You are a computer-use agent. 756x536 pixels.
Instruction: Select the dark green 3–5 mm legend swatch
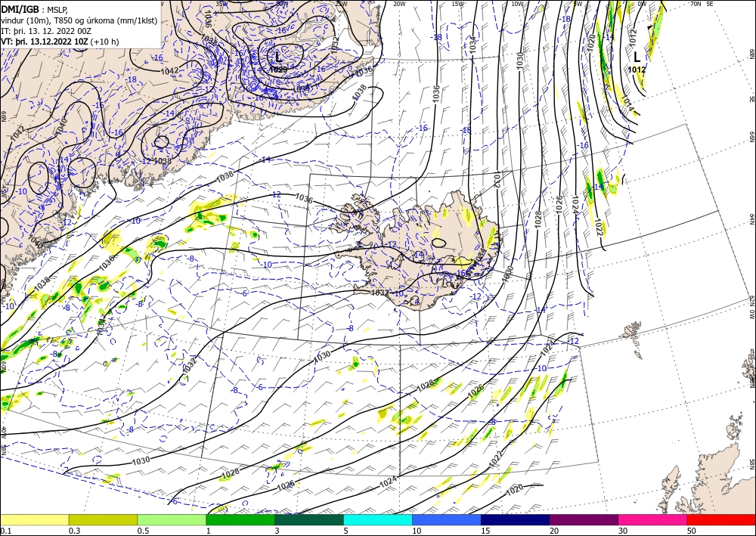pyautogui.click(x=309, y=519)
